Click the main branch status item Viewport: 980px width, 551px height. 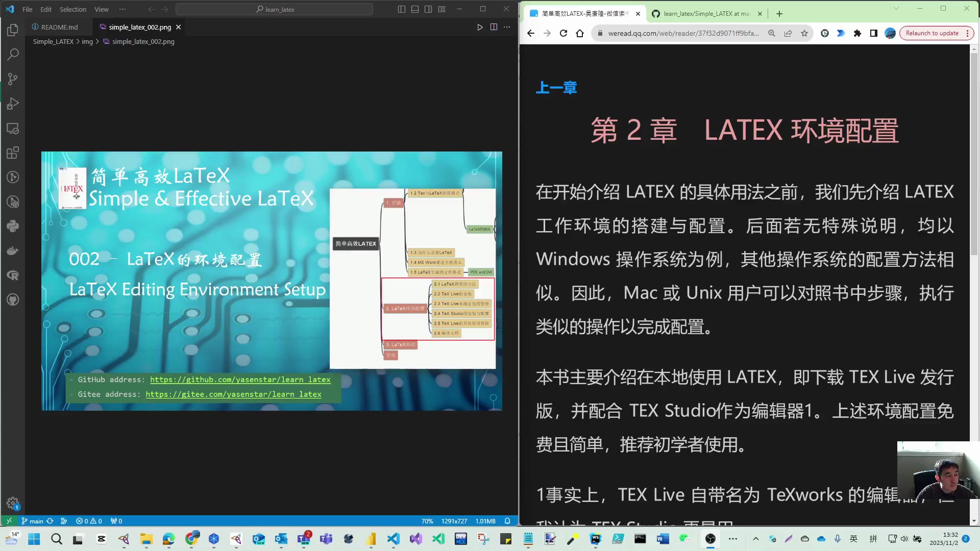32,521
